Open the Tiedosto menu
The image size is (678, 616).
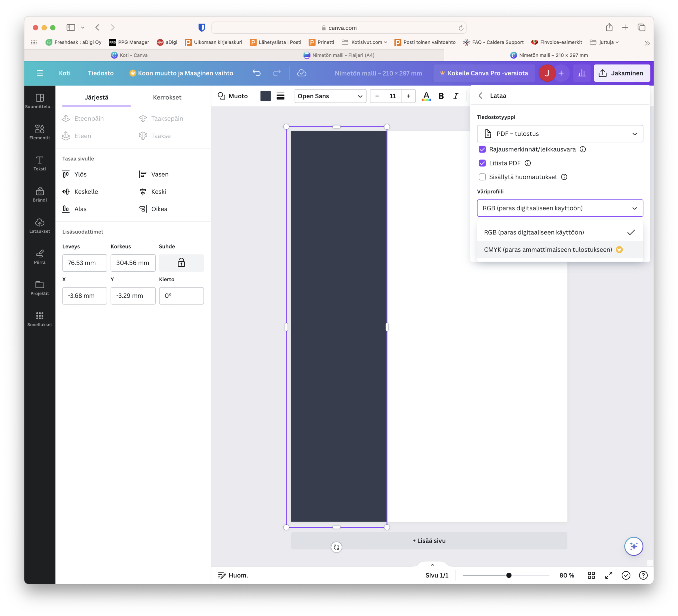tap(101, 73)
